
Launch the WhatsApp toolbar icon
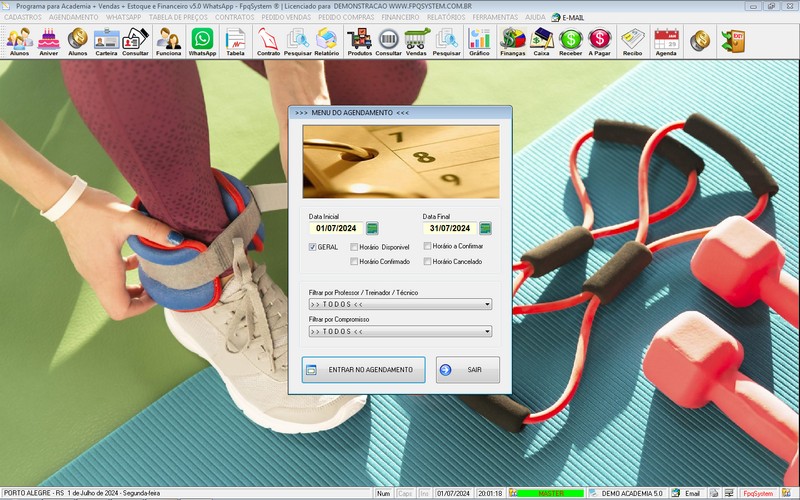coord(203,41)
